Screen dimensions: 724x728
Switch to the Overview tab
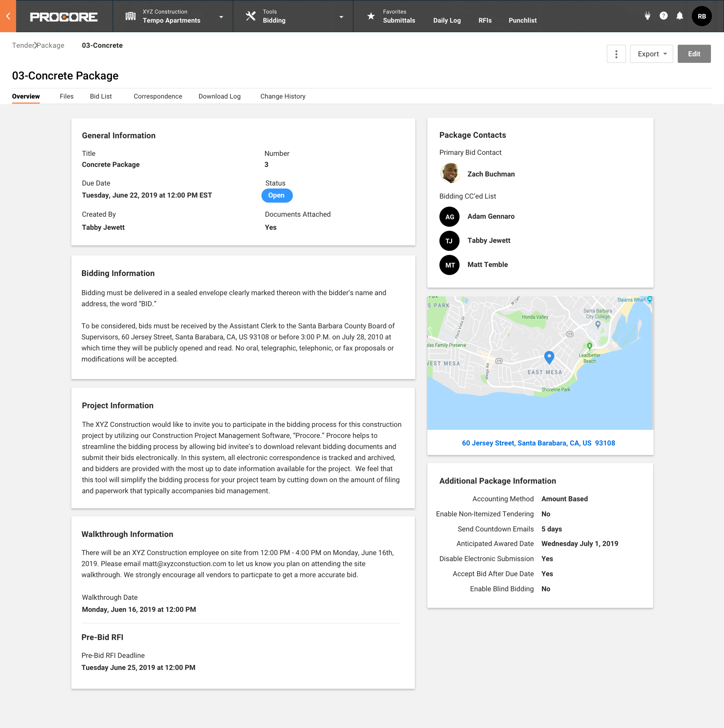coord(26,96)
